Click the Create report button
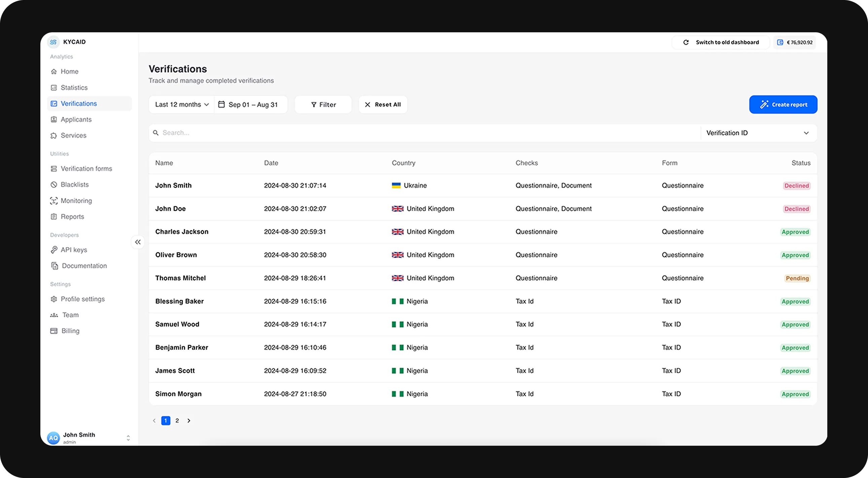868x478 pixels. [783, 105]
